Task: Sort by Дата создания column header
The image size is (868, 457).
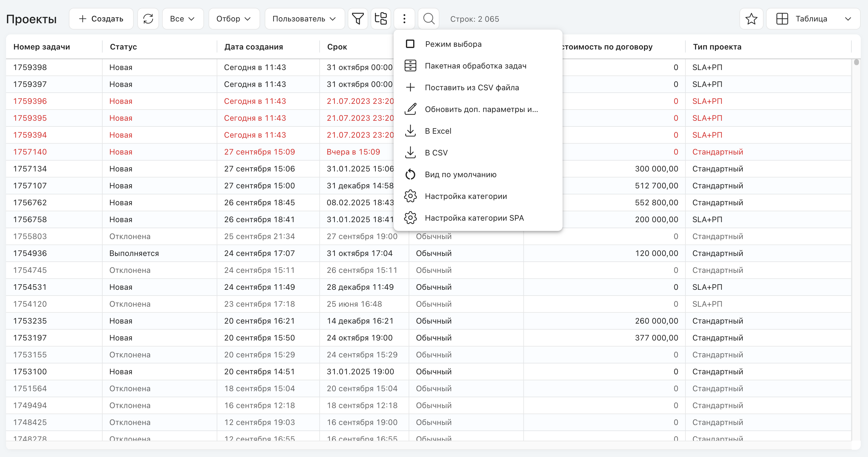Action: click(254, 46)
